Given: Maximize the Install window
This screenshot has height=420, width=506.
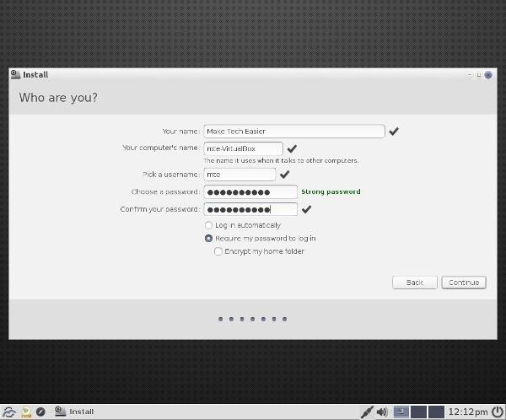Looking at the screenshot, I should [479, 75].
